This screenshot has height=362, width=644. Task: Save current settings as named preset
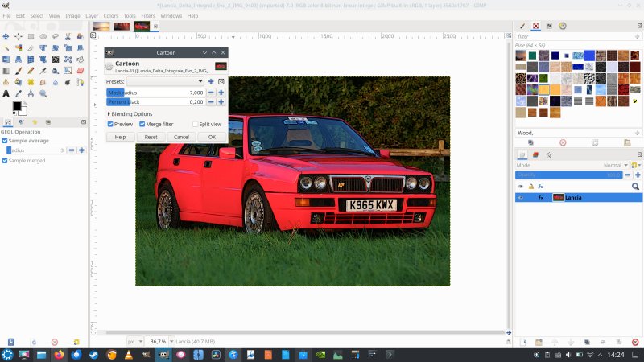click(x=211, y=81)
